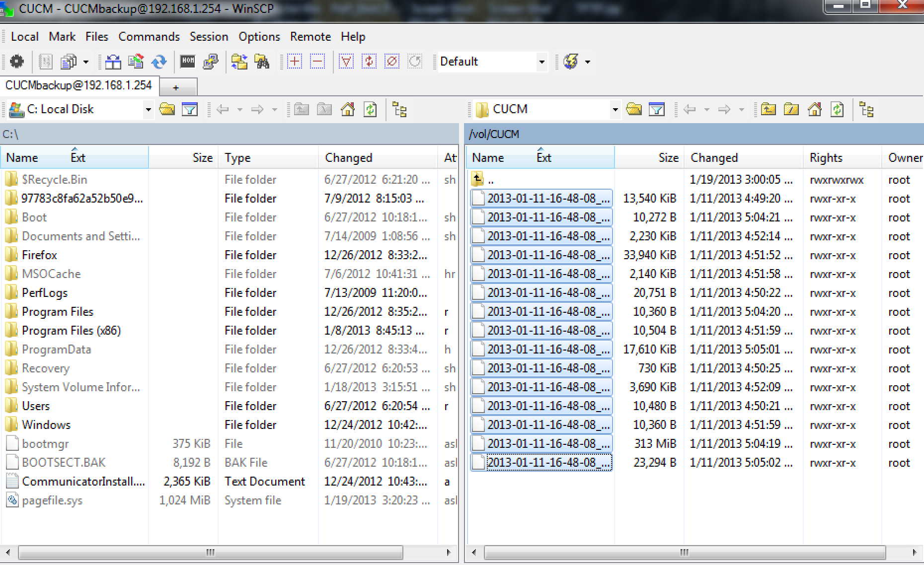Viewport: 924px width, 565px height.
Task: Click the New Session lightning globe icon
Action: (x=571, y=62)
